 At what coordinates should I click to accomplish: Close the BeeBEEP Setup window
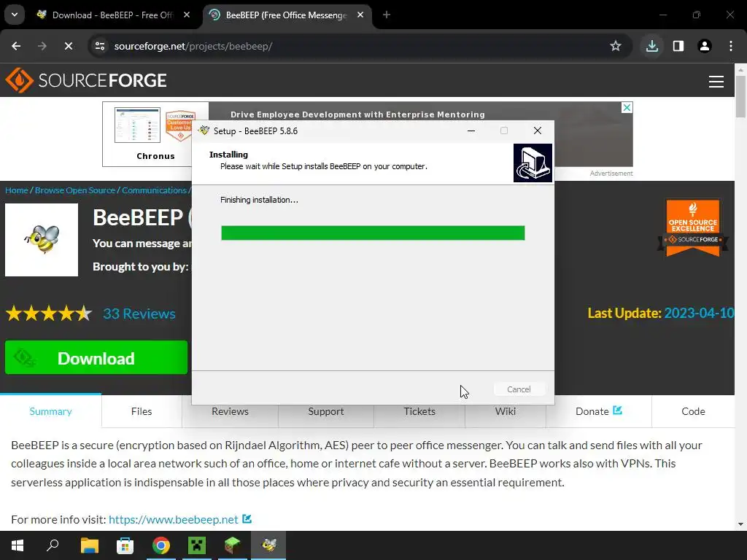pyautogui.click(x=538, y=131)
